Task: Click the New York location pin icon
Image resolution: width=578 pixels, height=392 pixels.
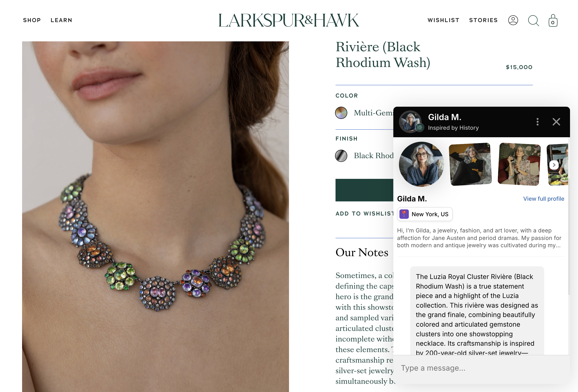Action: 404,214
